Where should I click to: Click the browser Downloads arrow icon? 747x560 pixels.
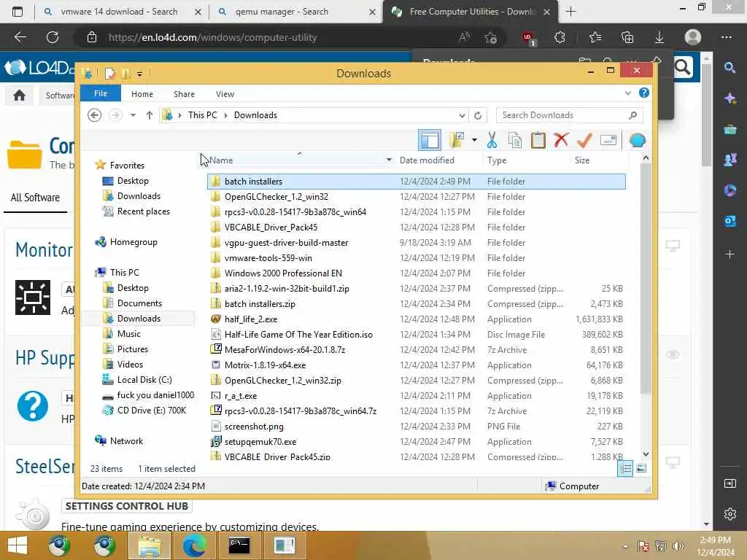[659, 37]
